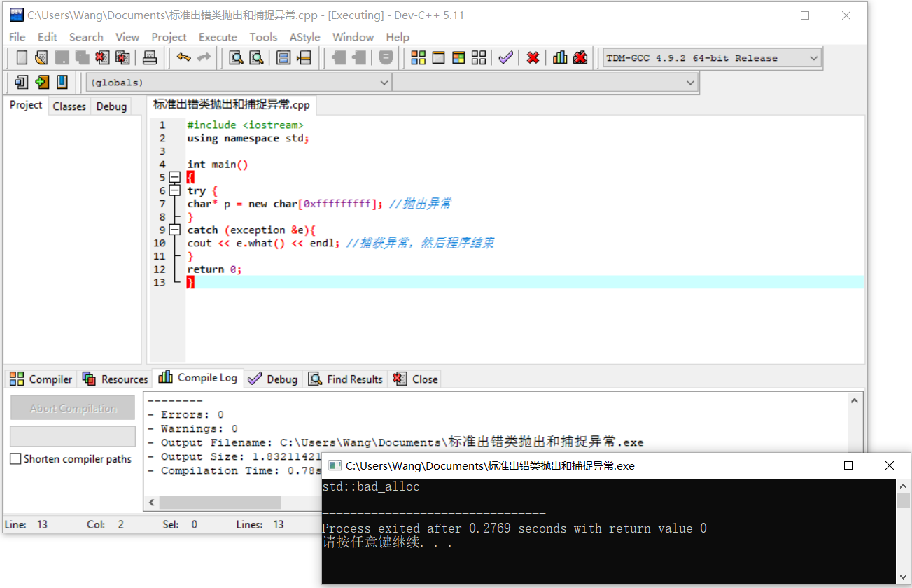Switch to the Classes panel tab
912x588 pixels.
(69, 106)
